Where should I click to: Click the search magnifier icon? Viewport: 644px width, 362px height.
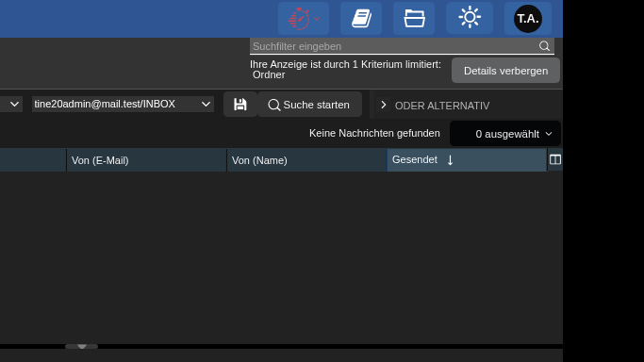point(545,46)
